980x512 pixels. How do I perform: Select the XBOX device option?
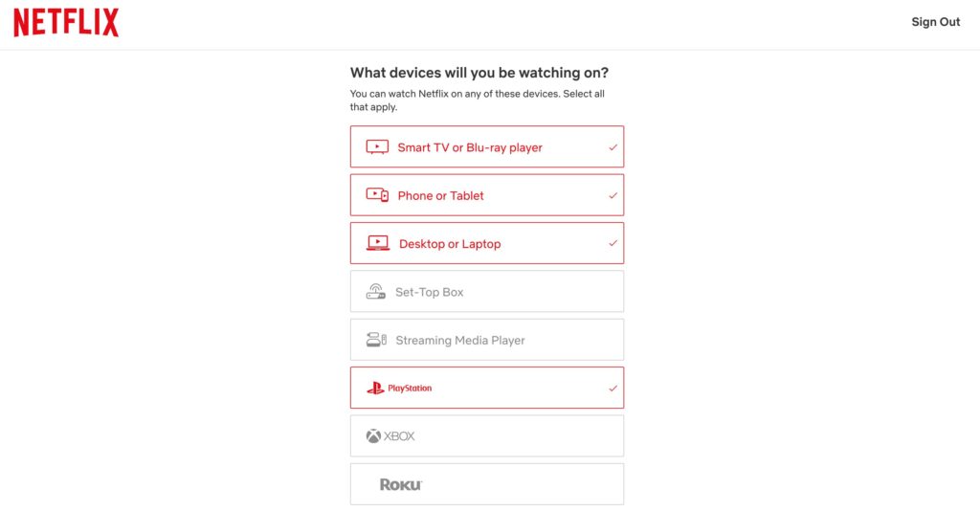[487, 435]
